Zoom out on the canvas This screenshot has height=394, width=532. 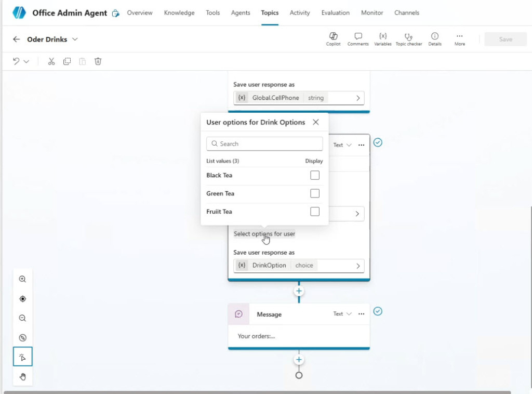[x=22, y=318]
